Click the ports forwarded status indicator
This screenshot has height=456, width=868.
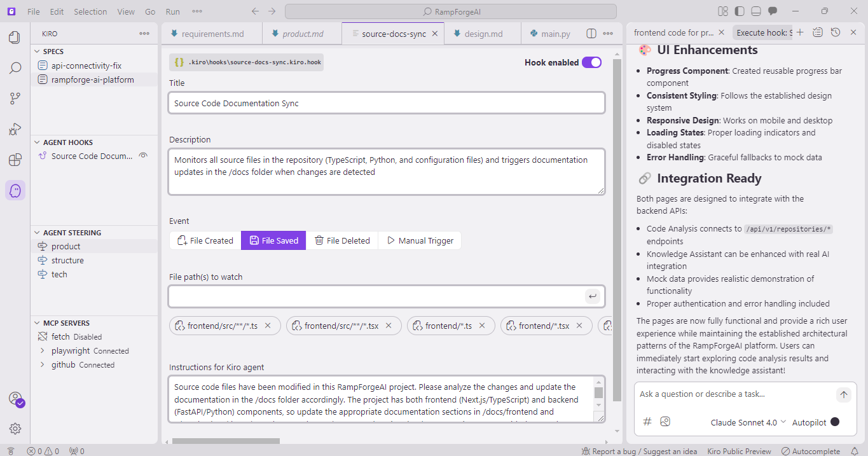coord(76,451)
